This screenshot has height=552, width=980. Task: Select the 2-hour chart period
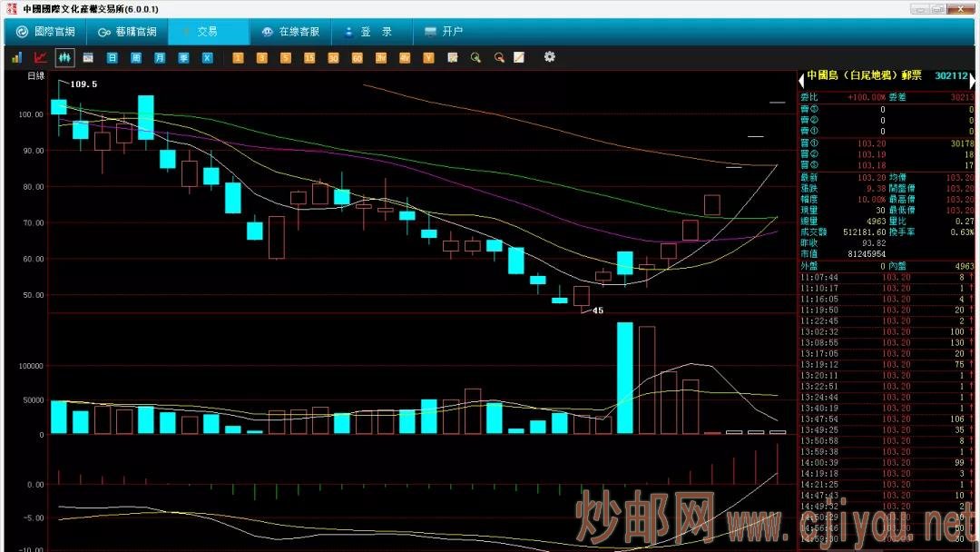[x=380, y=57]
